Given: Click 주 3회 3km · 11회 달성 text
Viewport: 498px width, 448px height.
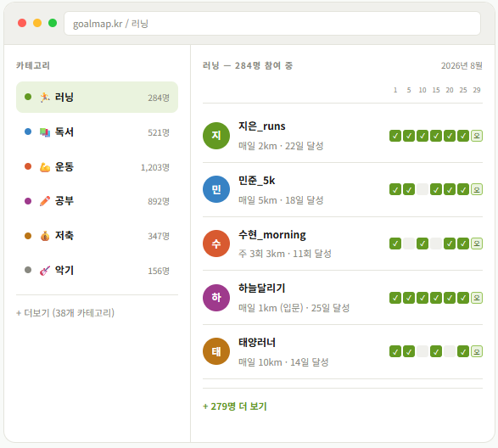Looking at the screenshot, I should (285, 254).
